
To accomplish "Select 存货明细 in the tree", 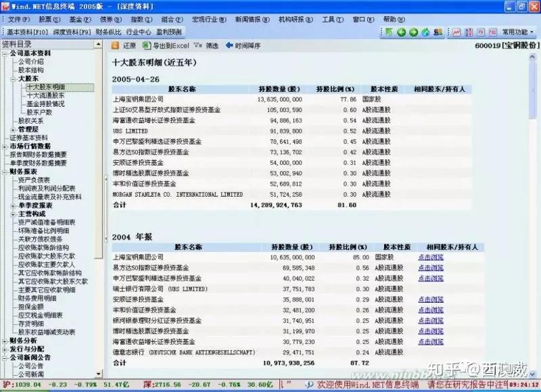I will [x=31, y=324].
